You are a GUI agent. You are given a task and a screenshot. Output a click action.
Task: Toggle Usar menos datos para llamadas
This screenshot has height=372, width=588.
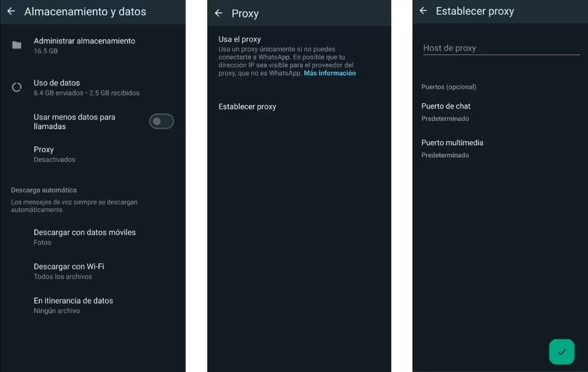pos(161,122)
